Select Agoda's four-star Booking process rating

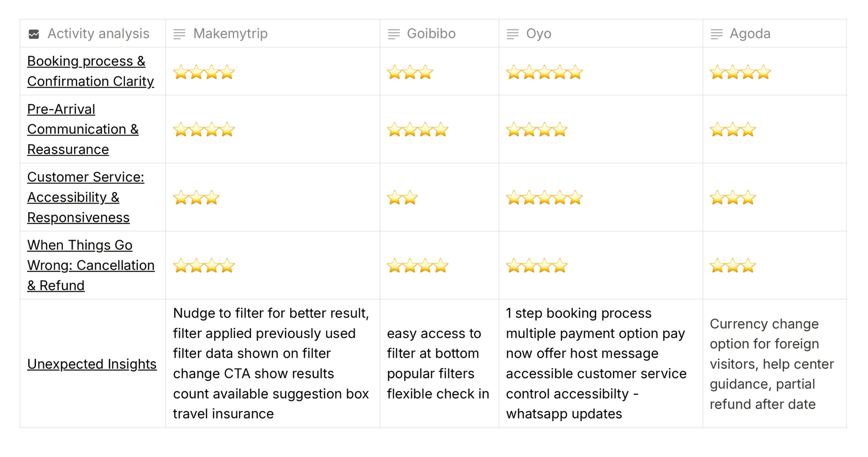(740, 72)
